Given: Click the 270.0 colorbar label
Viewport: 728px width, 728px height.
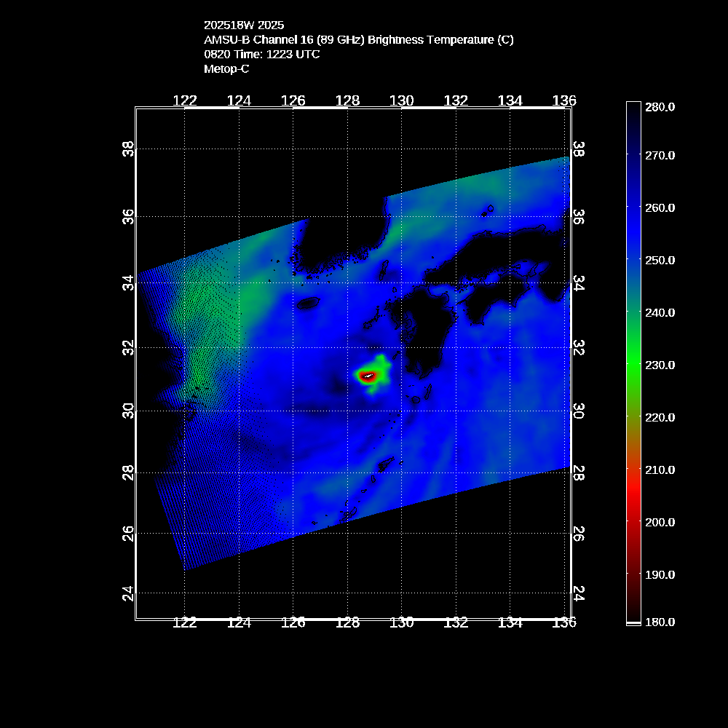Looking at the screenshot, I should click(660, 155).
